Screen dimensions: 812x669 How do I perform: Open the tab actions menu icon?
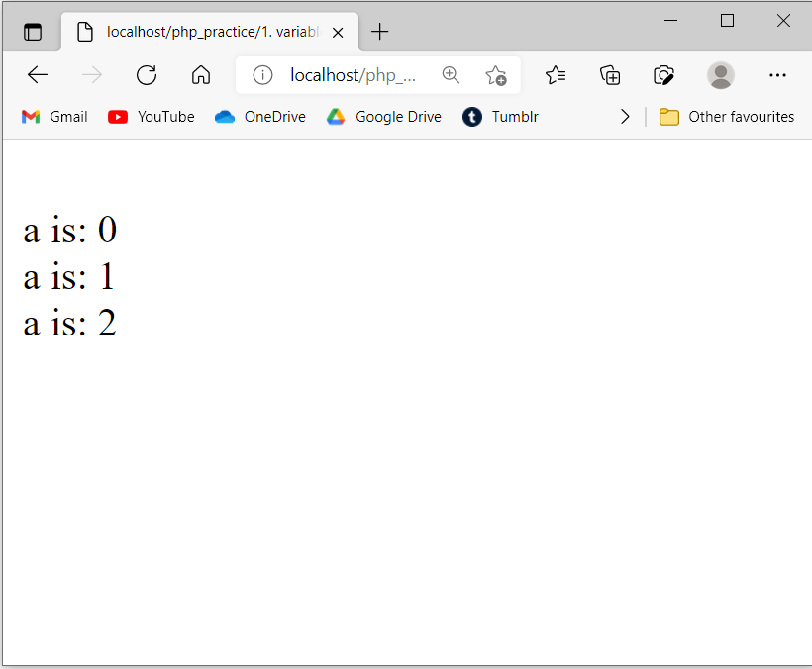[33, 32]
